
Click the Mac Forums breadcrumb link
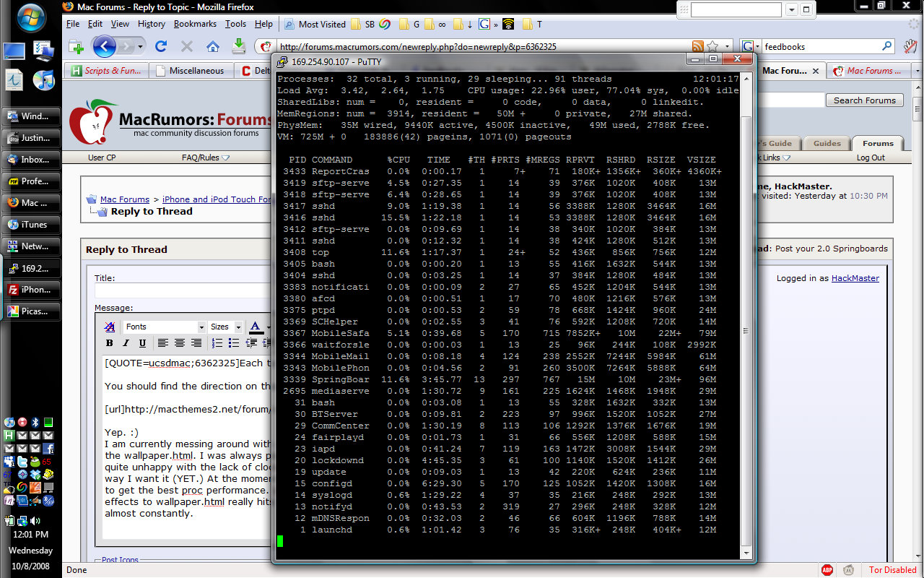(125, 199)
